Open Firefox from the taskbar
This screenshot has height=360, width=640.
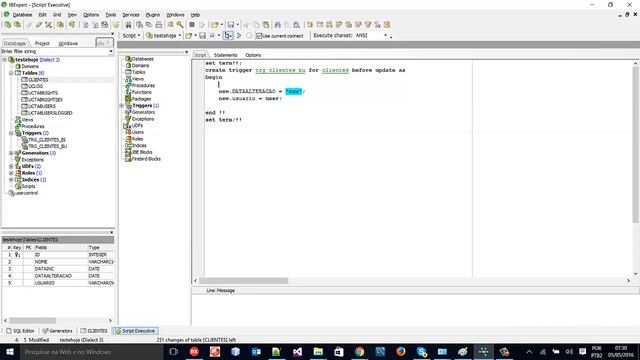(401, 351)
